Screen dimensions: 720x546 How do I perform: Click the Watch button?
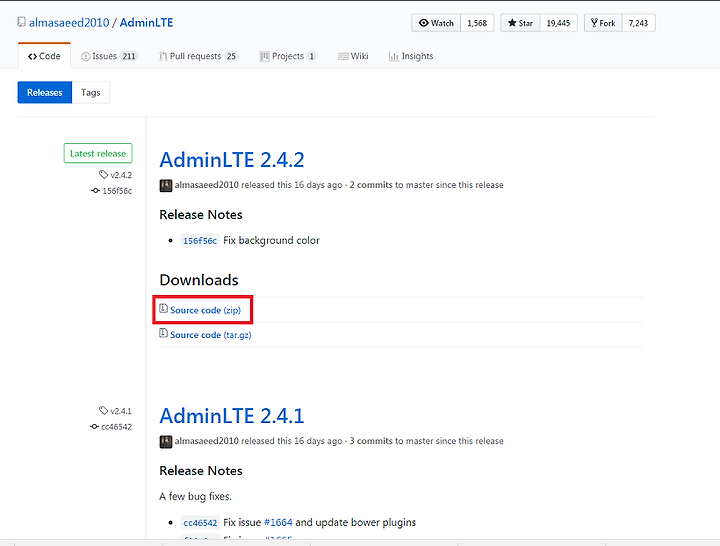point(436,23)
